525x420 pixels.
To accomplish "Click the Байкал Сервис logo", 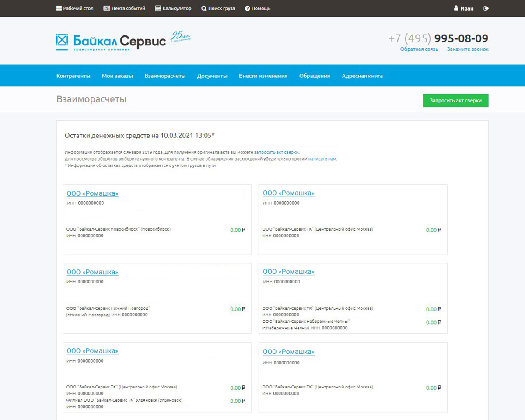I will (x=112, y=42).
